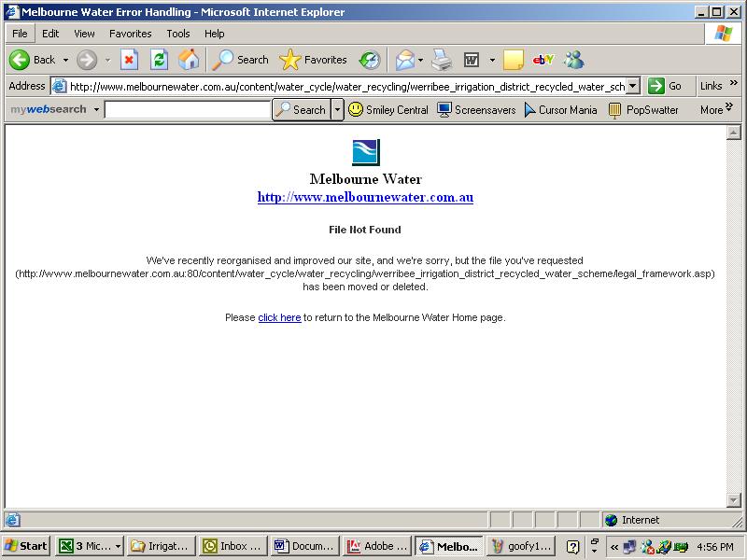The image size is (747, 560).
Task: Click the Print icon
Action: click(442, 60)
